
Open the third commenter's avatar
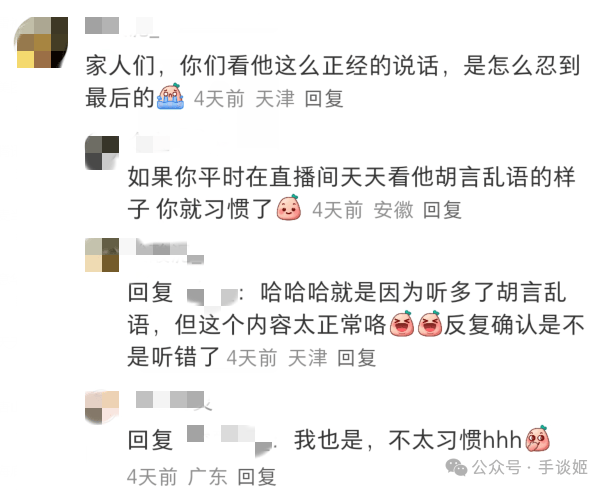pos(102,255)
